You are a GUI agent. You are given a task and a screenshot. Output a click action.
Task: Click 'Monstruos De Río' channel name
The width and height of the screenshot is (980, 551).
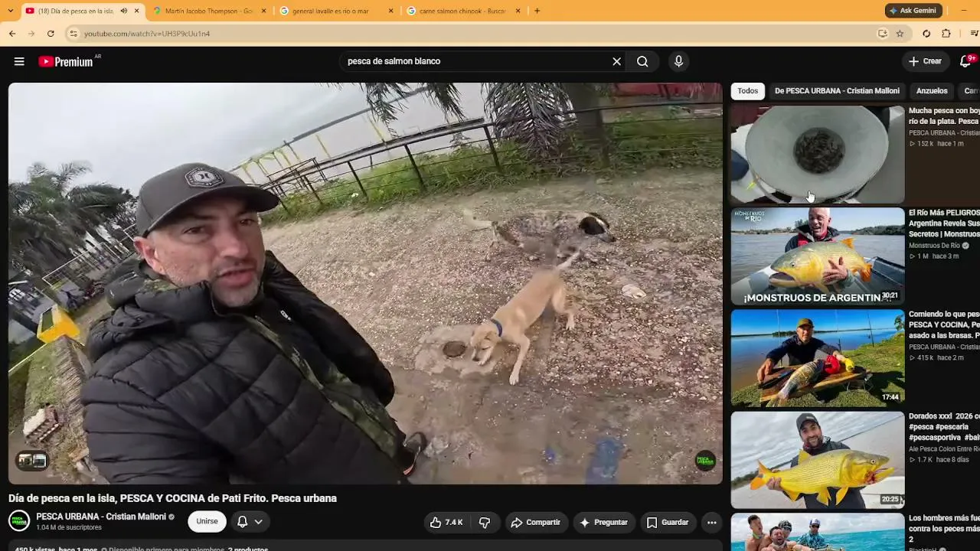pyautogui.click(x=934, y=246)
